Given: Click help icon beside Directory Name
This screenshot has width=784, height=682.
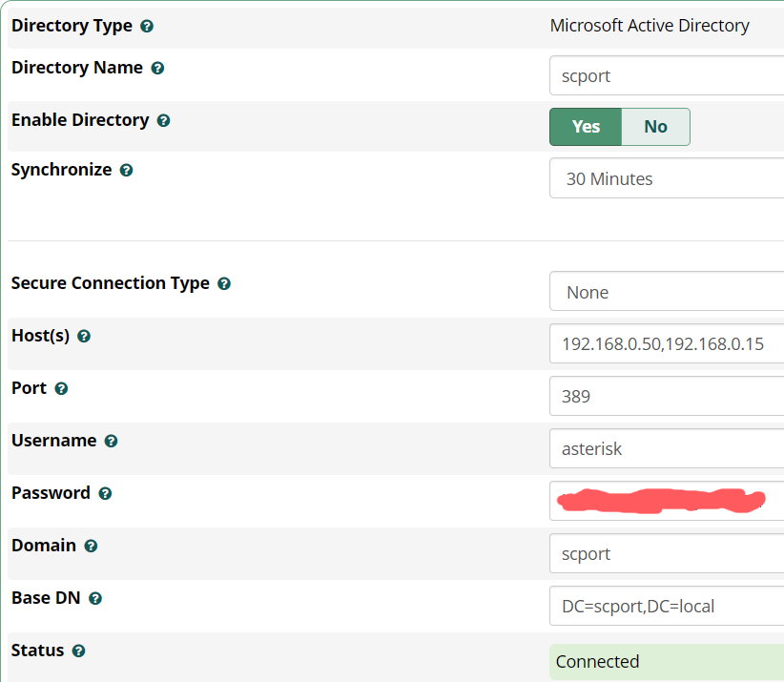Looking at the screenshot, I should [x=157, y=69].
